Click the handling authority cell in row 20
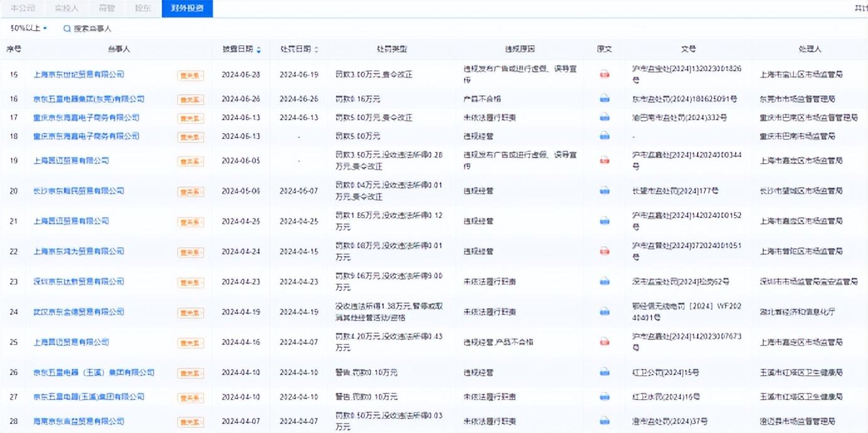The width and height of the screenshot is (868, 433). (802, 191)
